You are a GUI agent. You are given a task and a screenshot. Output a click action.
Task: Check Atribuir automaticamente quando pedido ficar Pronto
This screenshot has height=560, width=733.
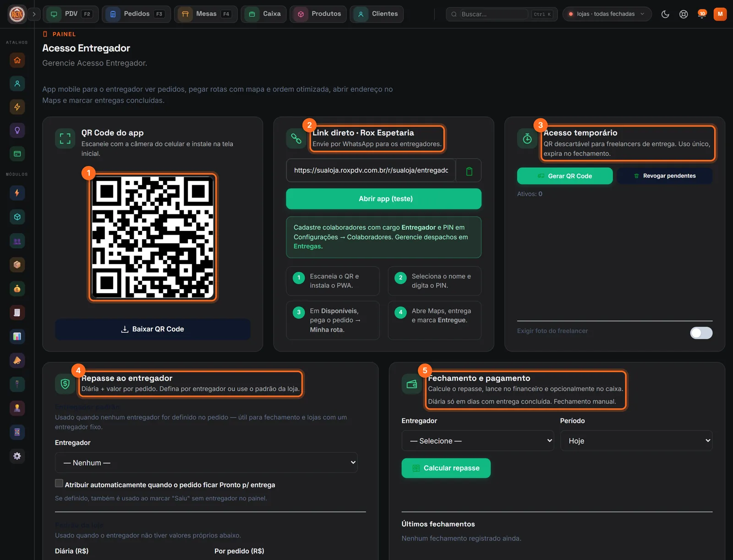click(x=59, y=483)
